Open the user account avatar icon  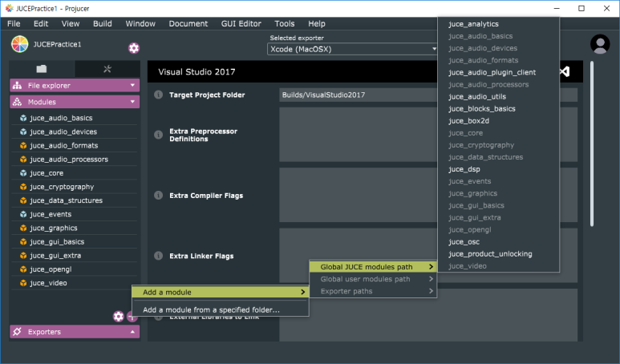point(600,44)
